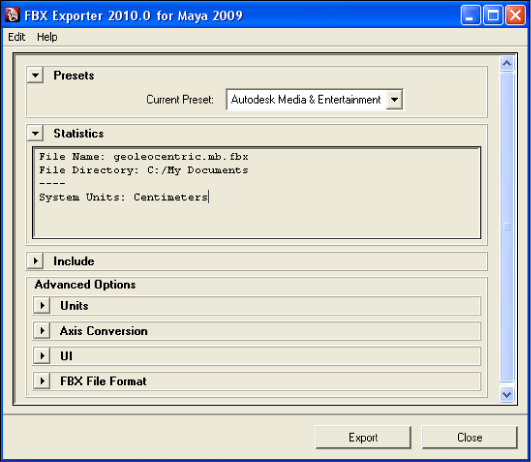Minimize the FBX Exporter window
531x462 pixels.
click(x=470, y=15)
